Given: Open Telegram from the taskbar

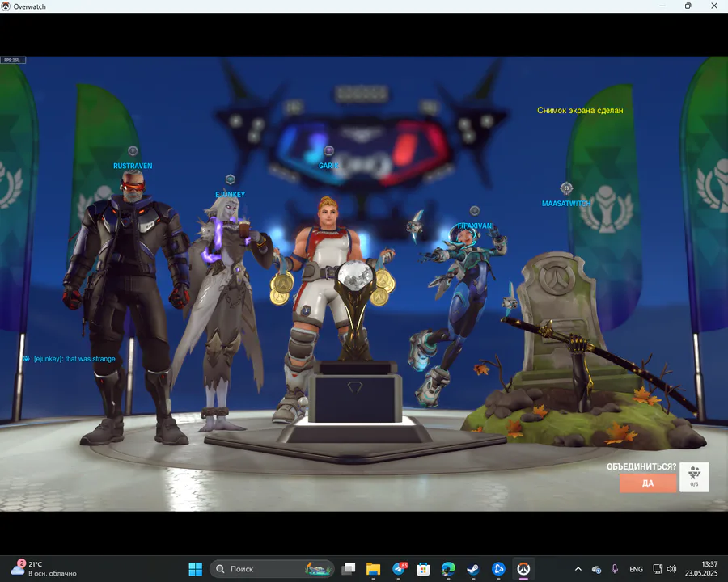Looking at the screenshot, I should [399, 568].
